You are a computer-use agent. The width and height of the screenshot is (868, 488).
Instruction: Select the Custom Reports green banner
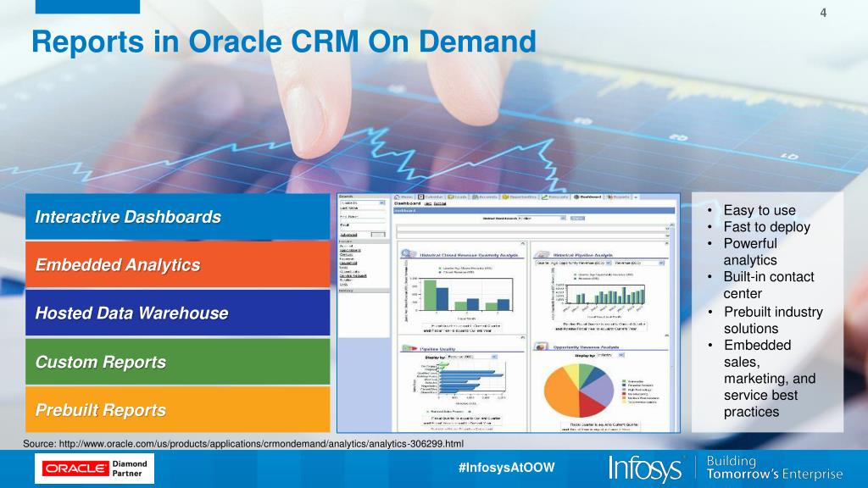click(178, 361)
